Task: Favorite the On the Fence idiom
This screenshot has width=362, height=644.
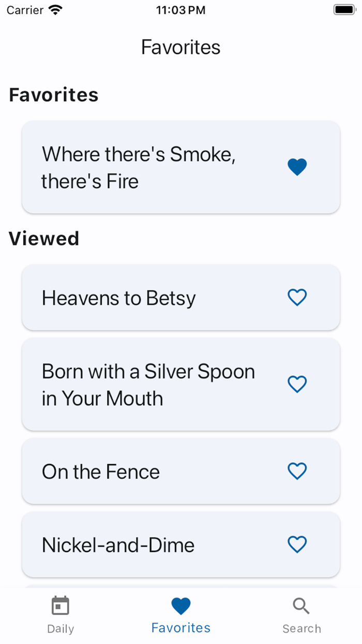Action: tap(297, 472)
